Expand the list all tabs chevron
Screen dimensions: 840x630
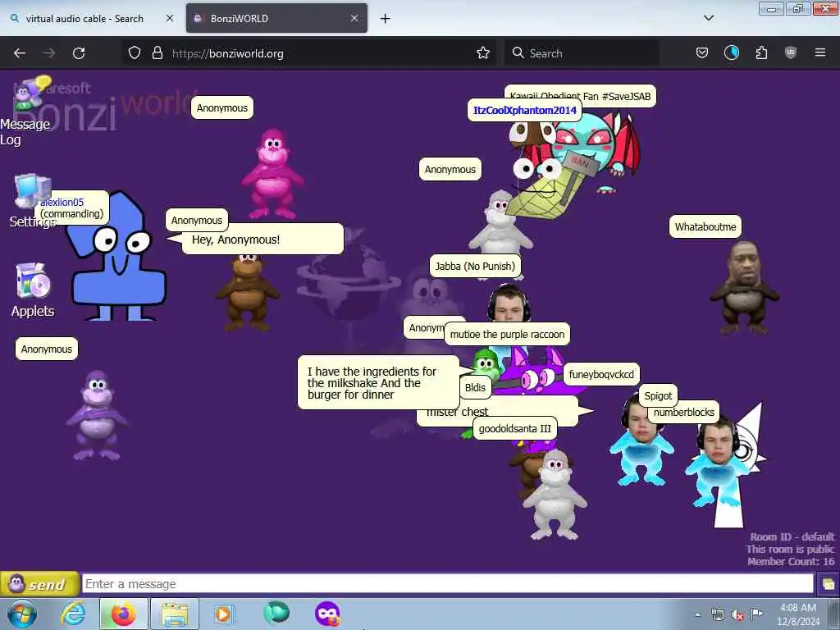pos(709,18)
